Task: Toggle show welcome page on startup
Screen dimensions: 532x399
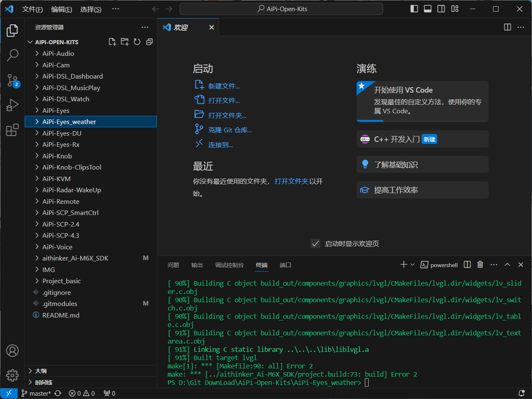Action: pos(316,244)
